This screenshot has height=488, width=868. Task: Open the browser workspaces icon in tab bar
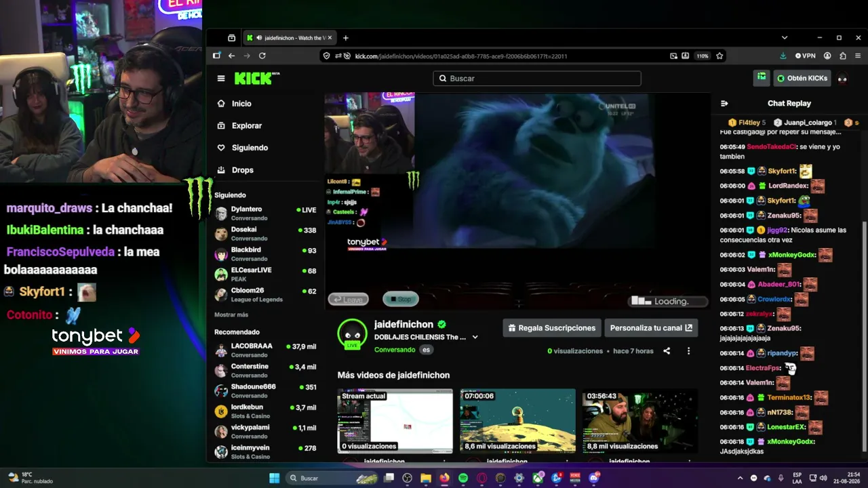231,38
